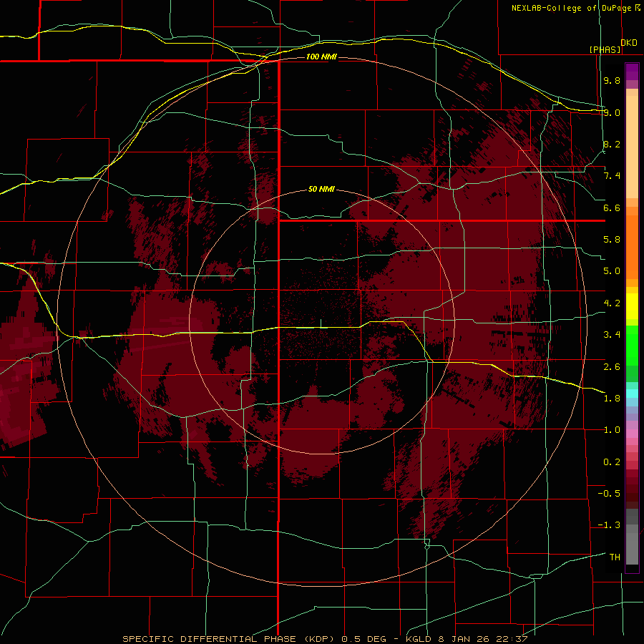Click the 1.0 scale value
Image resolution: width=644 pixels, height=644 pixels.
(x=612, y=430)
